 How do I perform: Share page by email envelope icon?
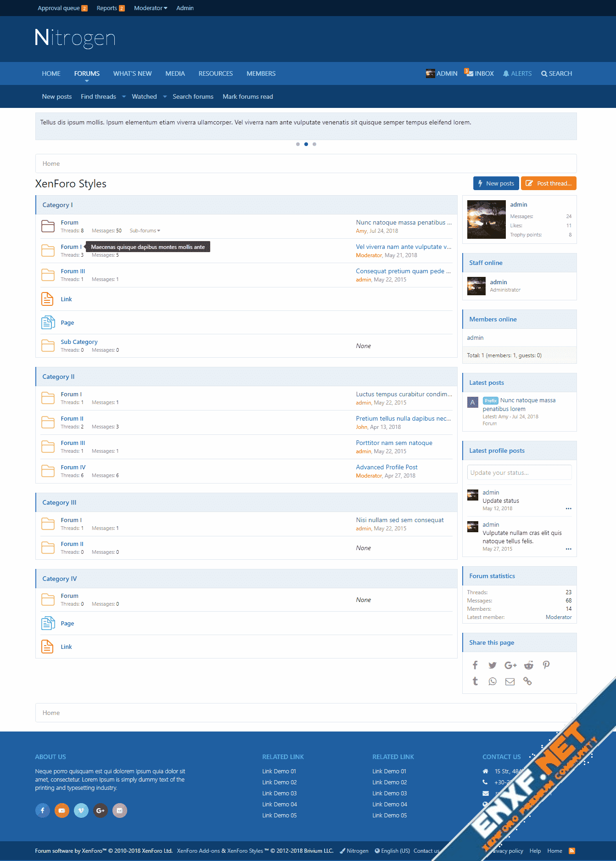[510, 681]
